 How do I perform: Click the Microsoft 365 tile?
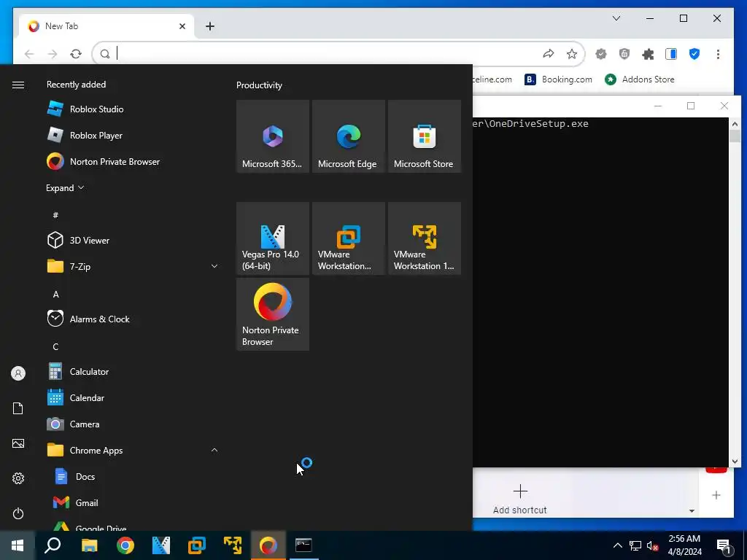273,136
